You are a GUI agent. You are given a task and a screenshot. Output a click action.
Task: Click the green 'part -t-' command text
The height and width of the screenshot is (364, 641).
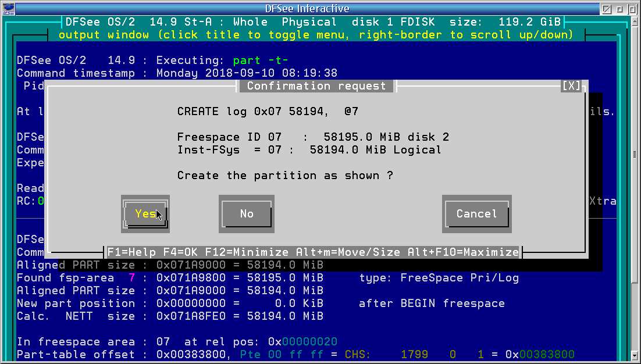tap(261, 60)
